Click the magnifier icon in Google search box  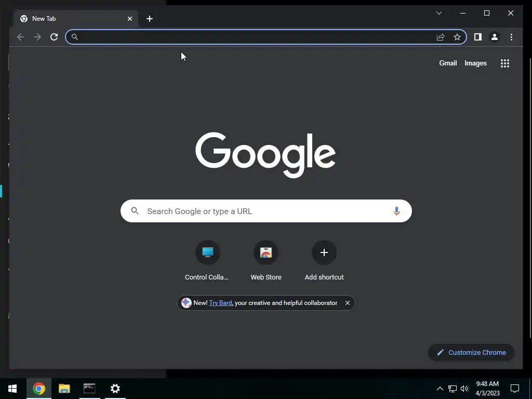135,211
